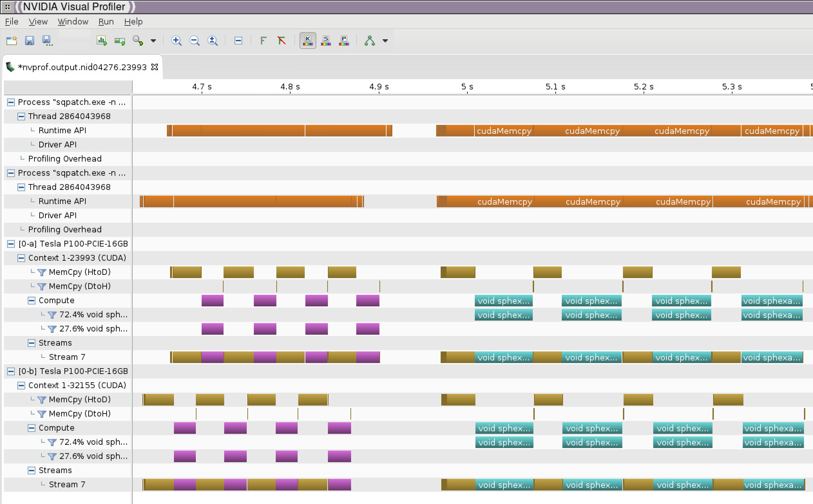Click the 5 s mark on timeline ruler
Viewport: 813px width, 504px height.
pos(467,87)
